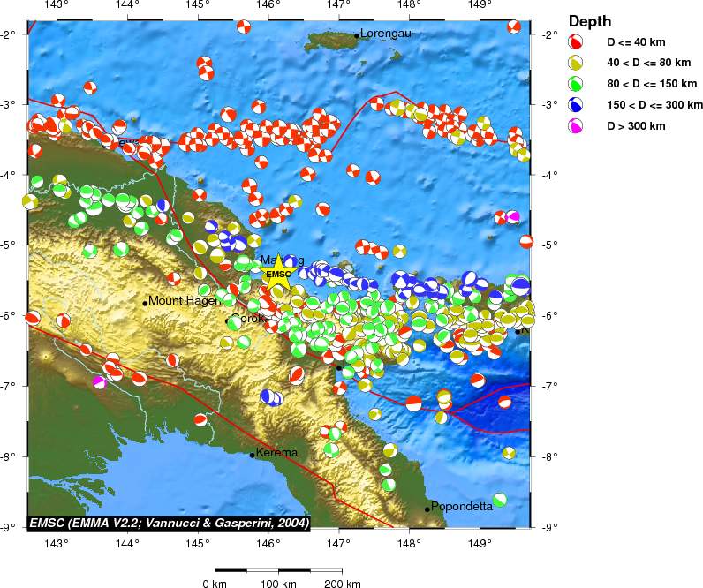Click the '80 < D <= 150 km' legend label
The image size is (703, 588).
click(652, 84)
